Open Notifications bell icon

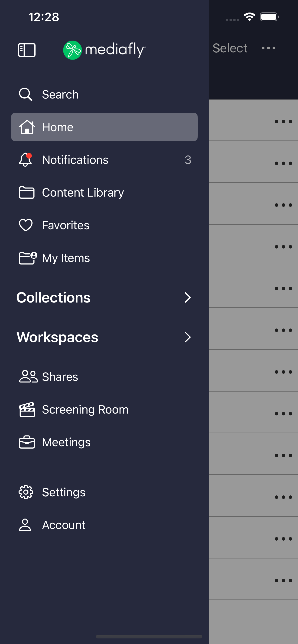pos(26,160)
